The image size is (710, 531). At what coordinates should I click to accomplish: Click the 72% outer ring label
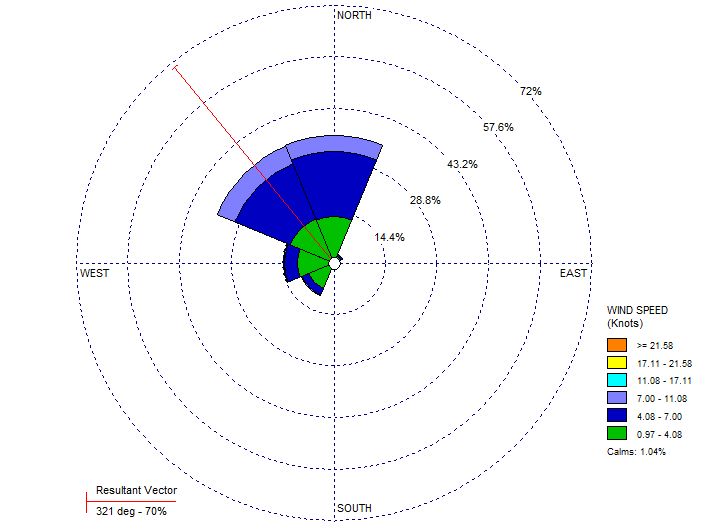point(530,92)
